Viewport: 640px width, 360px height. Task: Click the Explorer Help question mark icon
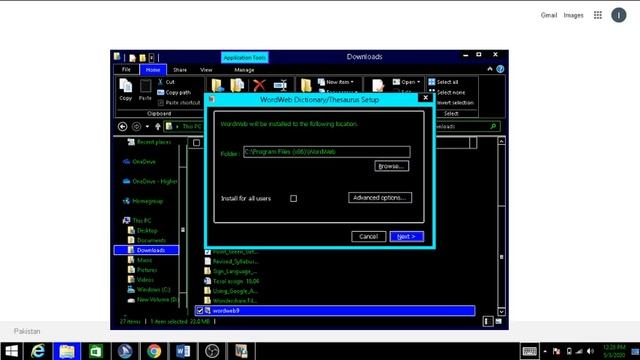point(500,69)
